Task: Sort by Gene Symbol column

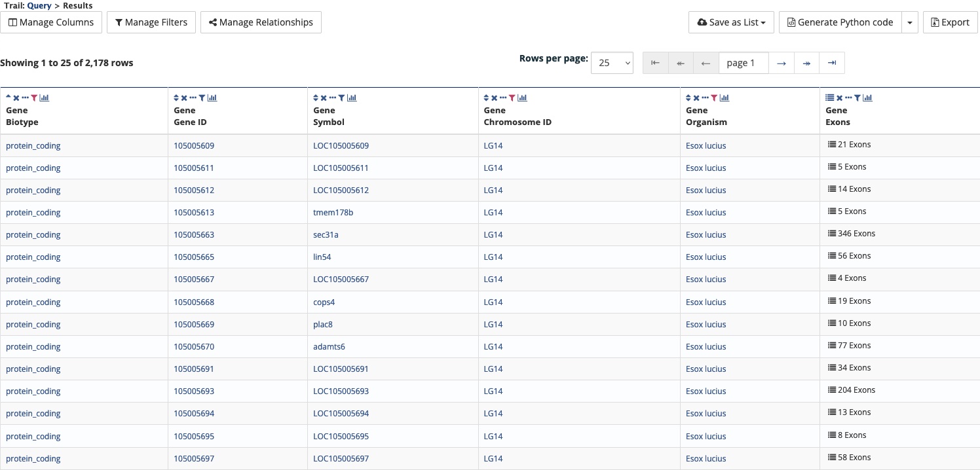Action: point(316,98)
